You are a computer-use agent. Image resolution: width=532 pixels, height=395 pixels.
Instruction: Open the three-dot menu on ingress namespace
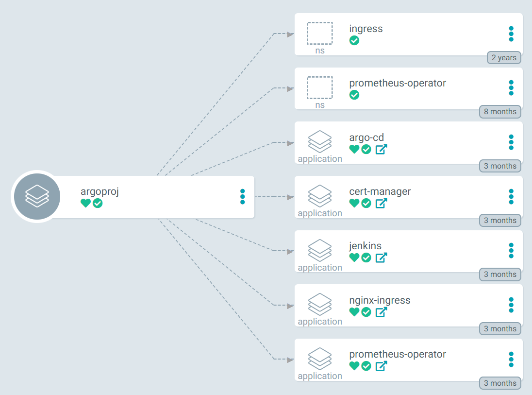[x=511, y=34]
